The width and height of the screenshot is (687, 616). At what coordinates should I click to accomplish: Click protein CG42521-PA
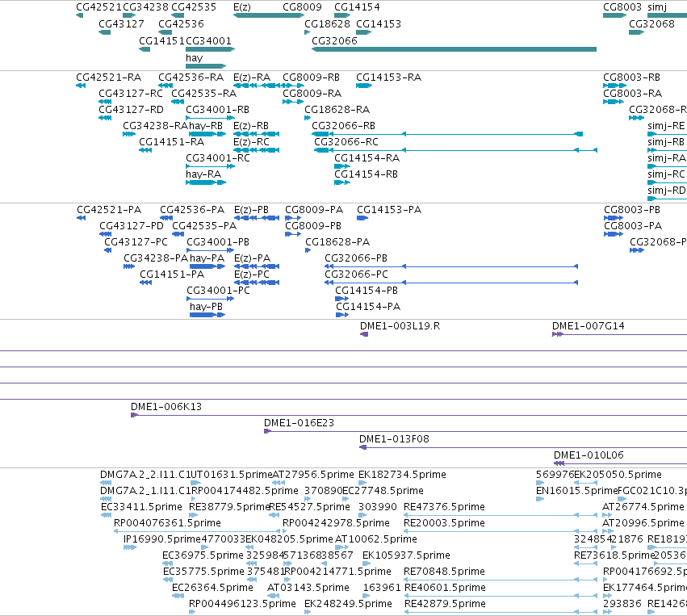[81, 218]
